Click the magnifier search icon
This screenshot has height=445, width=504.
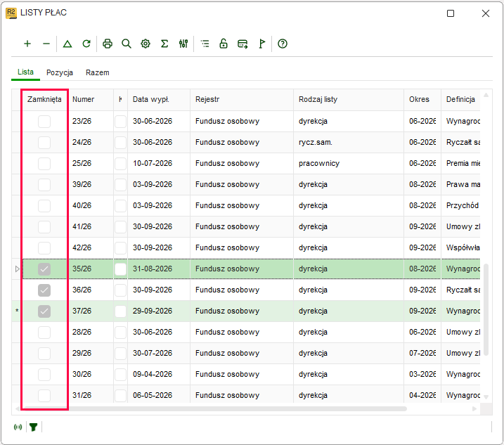(x=127, y=44)
